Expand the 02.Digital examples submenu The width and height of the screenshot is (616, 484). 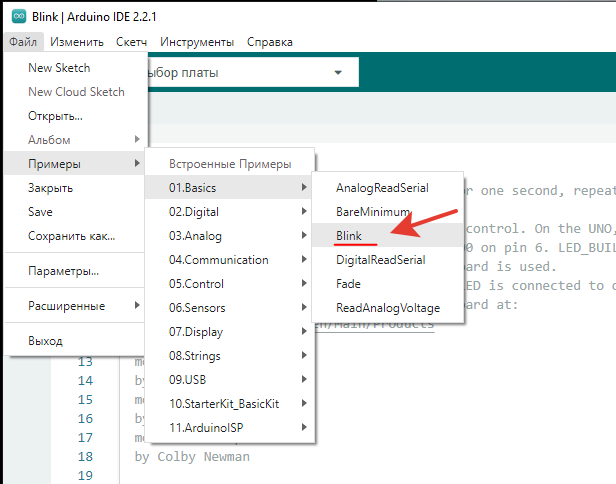(x=230, y=212)
